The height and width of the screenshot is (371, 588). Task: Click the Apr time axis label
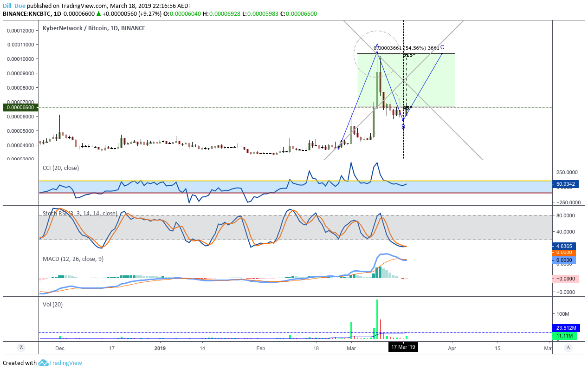pyautogui.click(x=452, y=347)
